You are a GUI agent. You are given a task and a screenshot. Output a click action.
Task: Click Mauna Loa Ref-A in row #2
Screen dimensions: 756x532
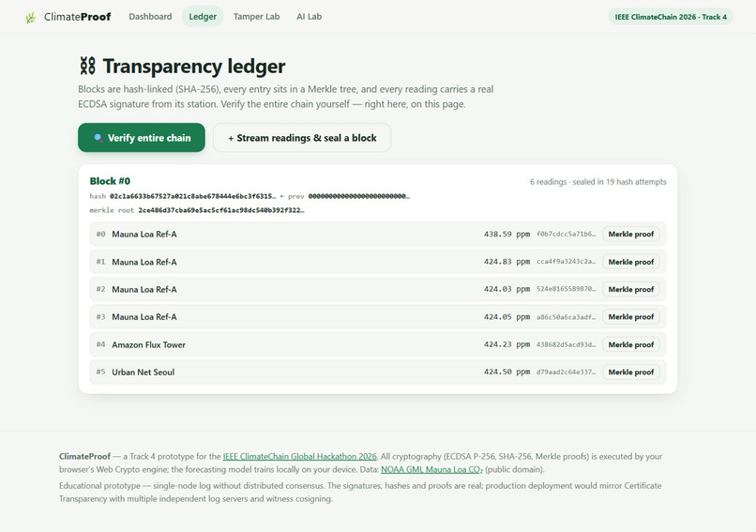144,289
